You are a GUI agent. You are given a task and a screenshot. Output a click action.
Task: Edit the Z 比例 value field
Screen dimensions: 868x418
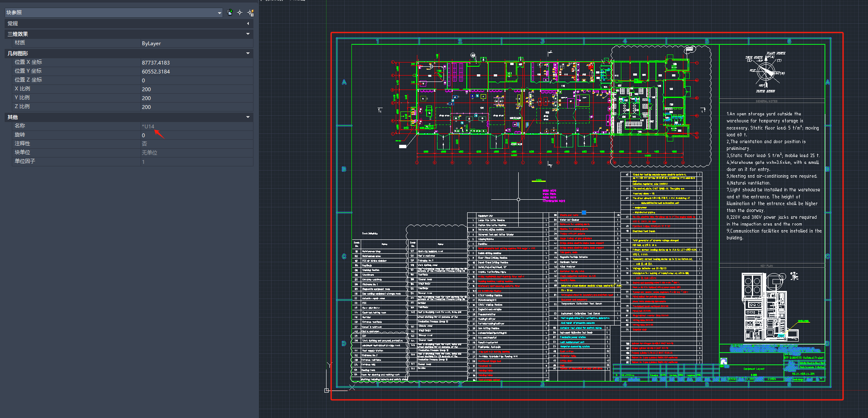tap(197, 107)
